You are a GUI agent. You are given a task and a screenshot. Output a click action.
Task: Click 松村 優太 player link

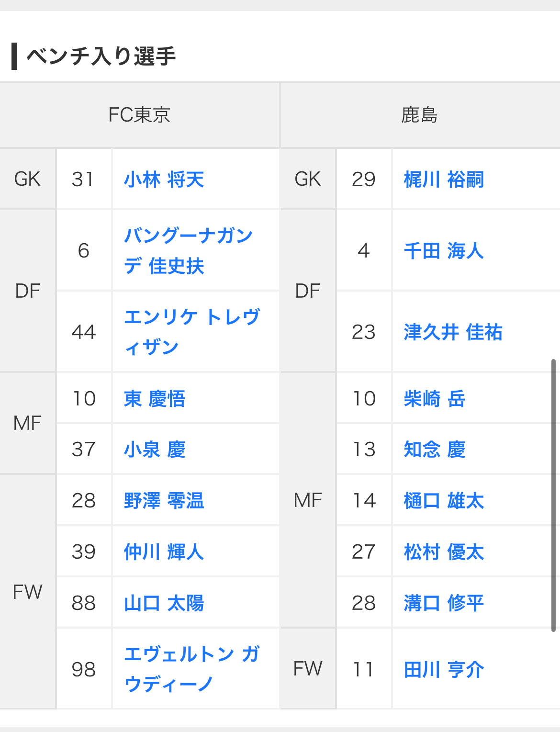pos(444,552)
